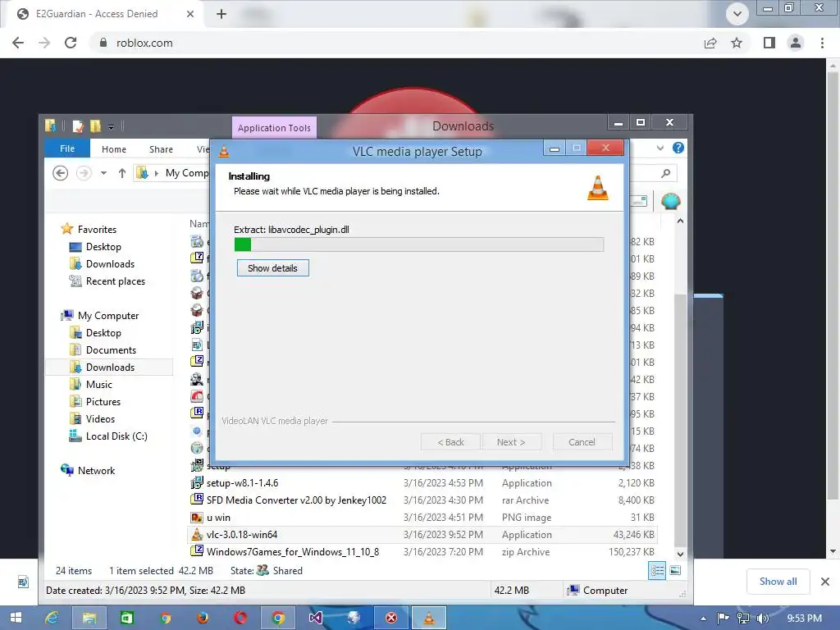Click the 9:53 PM taskbar clock
This screenshot has width=840, height=630.
804,619
